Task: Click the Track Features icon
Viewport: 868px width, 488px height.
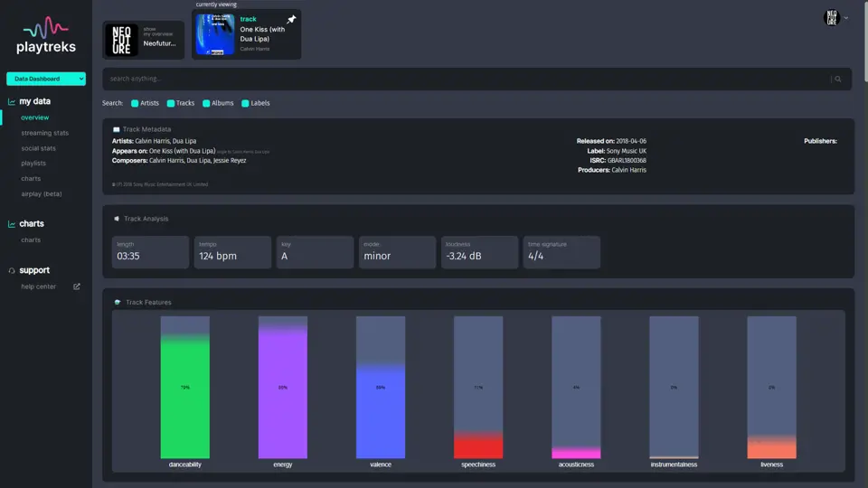Action: tap(118, 302)
